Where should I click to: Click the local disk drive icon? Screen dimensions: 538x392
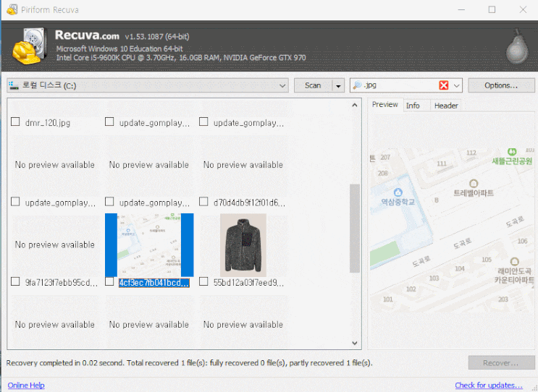(14, 85)
